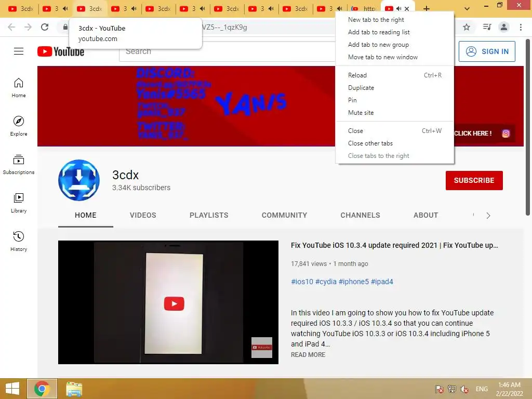Open the Instagram icon on the banner
Image resolution: width=532 pixels, height=399 pixels.
tap(506, 134)
